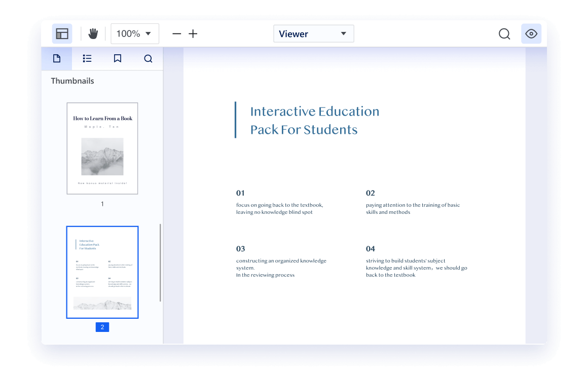The height and width of the screenshot is (374, 588).
Task: Toggle view options with the eye icon
Action: (531, 33)
